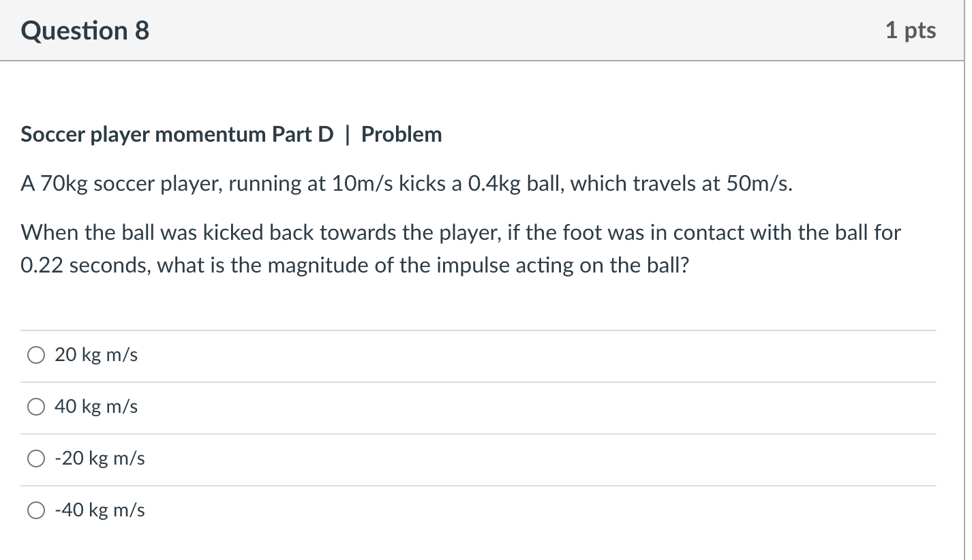Select the 40 kg m/s radio button
The width and height of the screenshot is (972, 560).
point(35,406)
